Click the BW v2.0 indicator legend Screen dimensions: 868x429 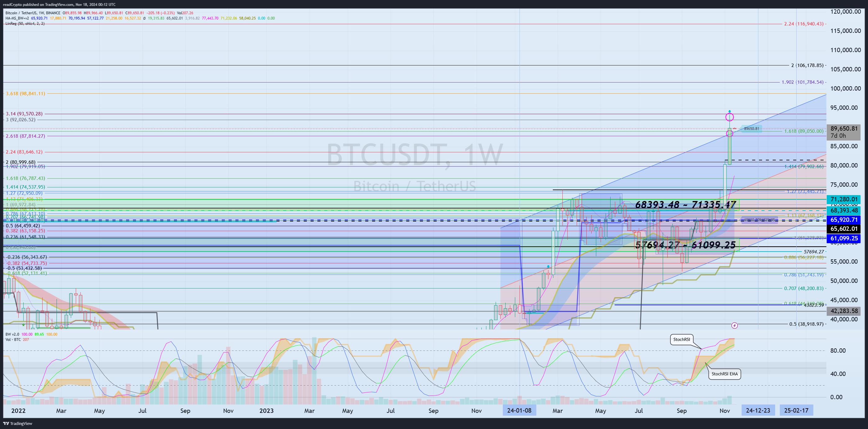pos(12,334)
